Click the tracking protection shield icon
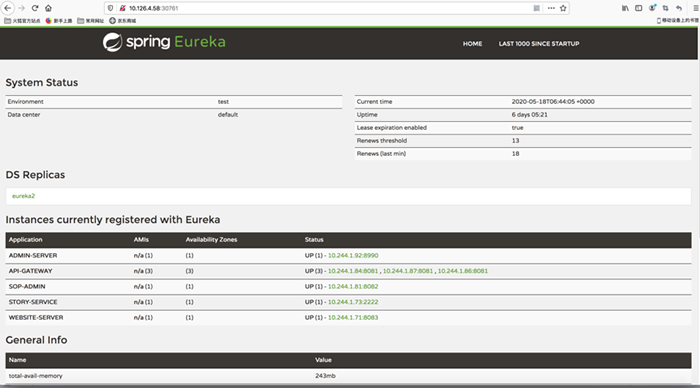Viewport: 700px width, 388px height. (111, 8)
